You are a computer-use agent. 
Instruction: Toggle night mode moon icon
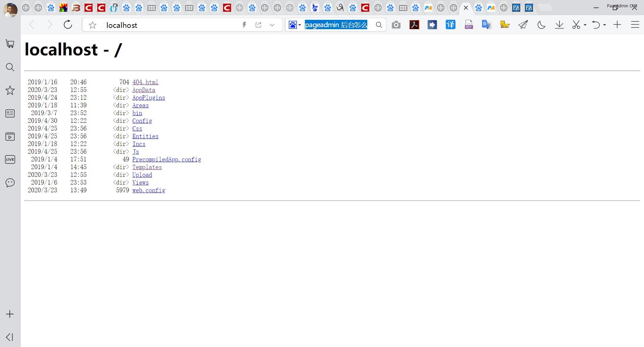[541, 25]
